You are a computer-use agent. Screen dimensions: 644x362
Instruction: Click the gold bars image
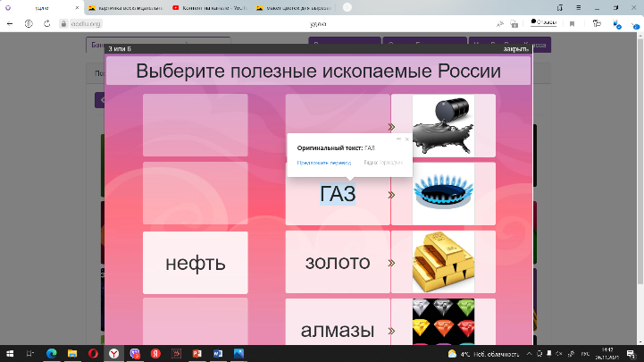pyautogui.click(x=443, y=262)
